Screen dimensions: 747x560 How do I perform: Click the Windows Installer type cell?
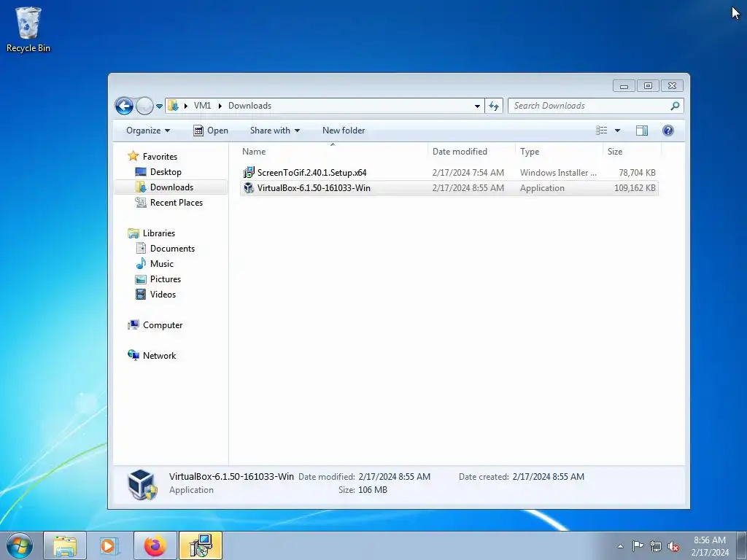[x=558, y=172]
